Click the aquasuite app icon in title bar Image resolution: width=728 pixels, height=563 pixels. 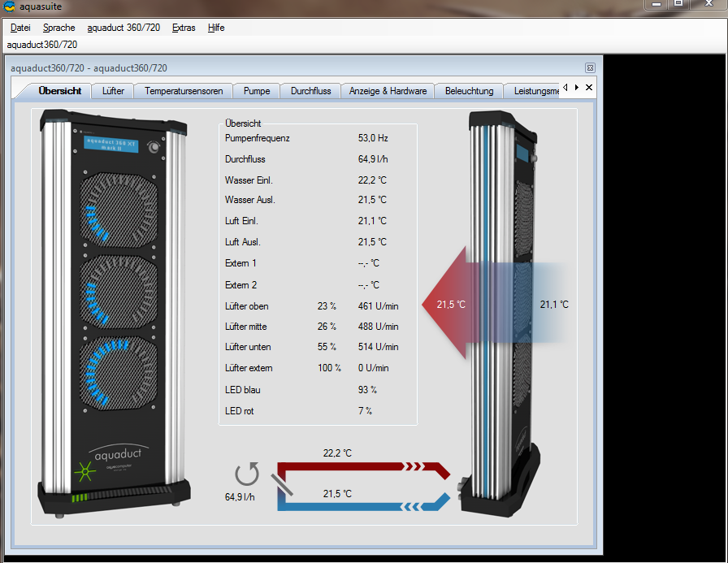pos(9,6)
